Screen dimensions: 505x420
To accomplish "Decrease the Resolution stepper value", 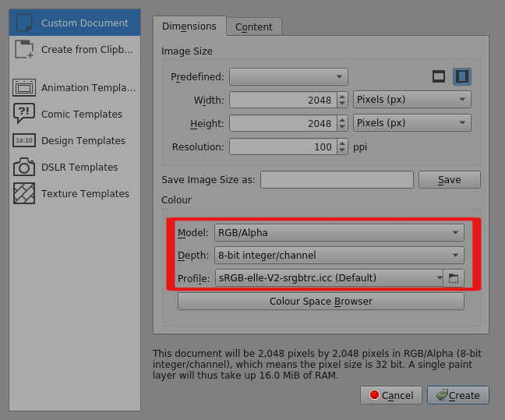I will tap(342, 150).
